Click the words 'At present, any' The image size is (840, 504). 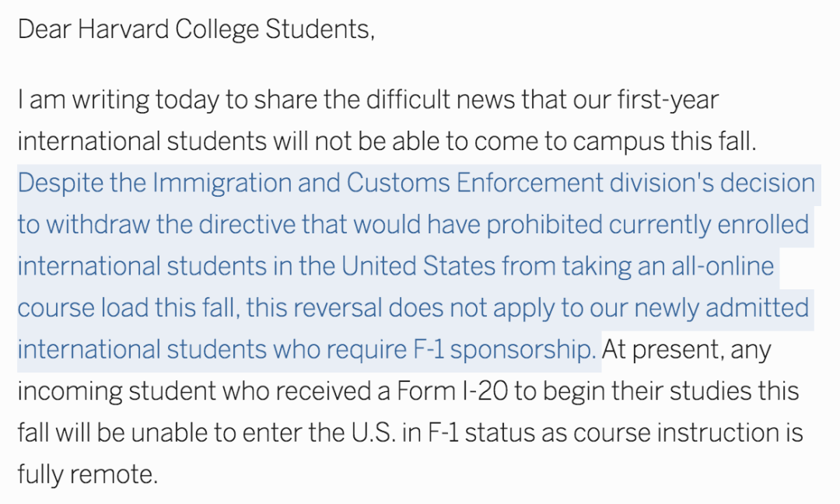point(687,350)
